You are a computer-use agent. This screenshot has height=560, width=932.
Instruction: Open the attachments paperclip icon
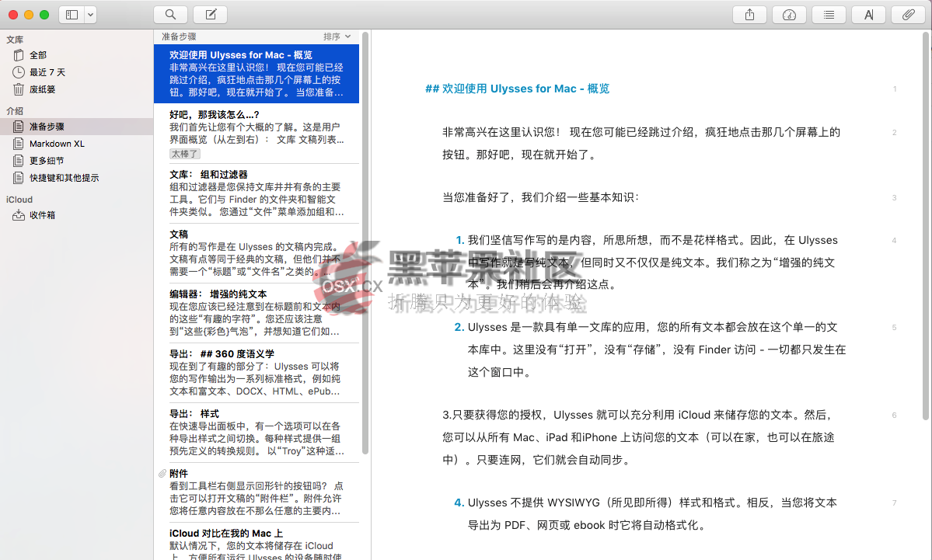pyautogui.click(x=908, y=15)
